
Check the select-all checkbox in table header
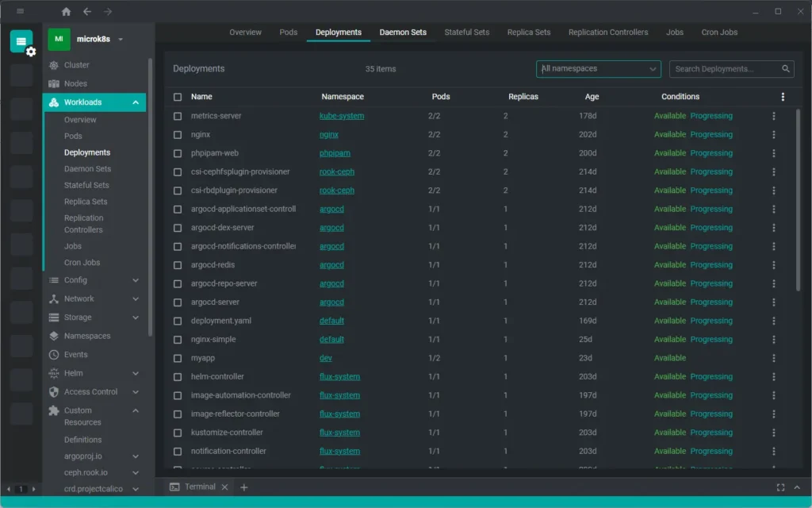(x=178, y=96)
